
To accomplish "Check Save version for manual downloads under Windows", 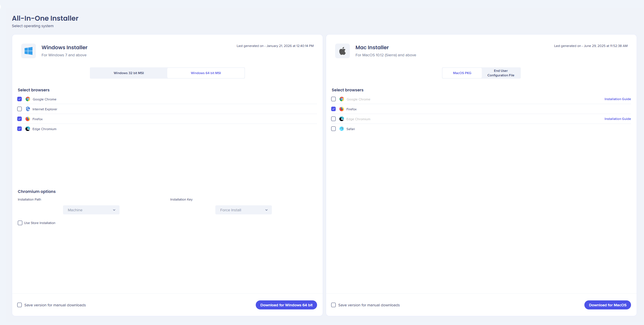I will tap(19, 305).
